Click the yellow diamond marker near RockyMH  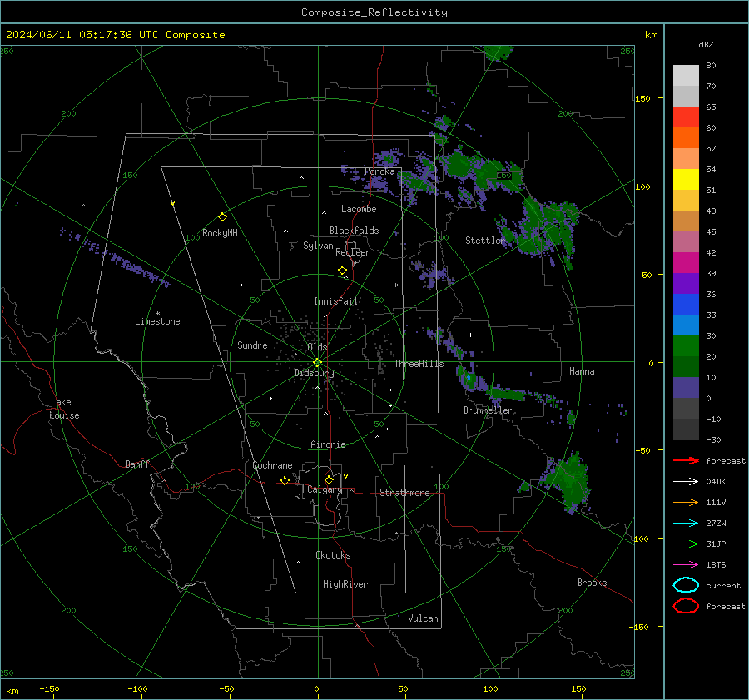[x=222, y=217]
